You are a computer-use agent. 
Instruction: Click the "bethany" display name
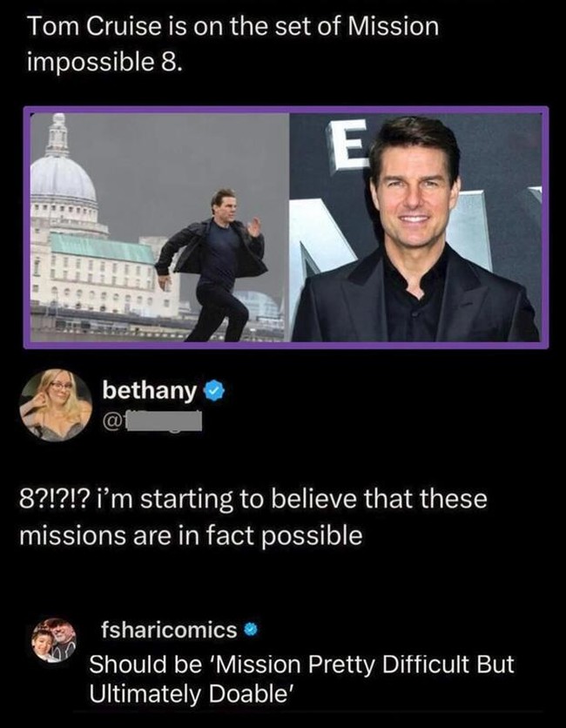(151, 392)
